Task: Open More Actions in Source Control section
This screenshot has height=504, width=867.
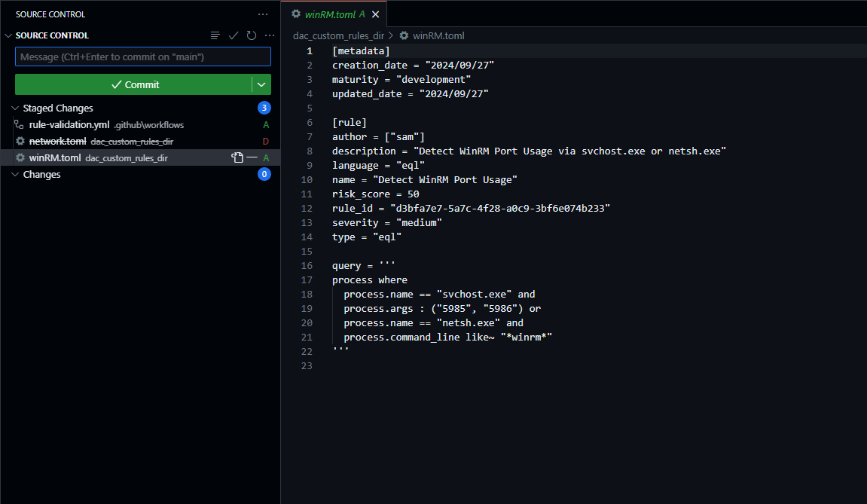Action: coord(269,35)
